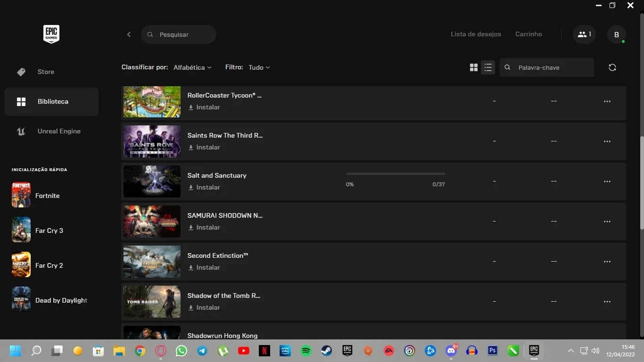
Task: Click the Saints Row The Third cover thumbnail
Action: click(x=152, y=141)
